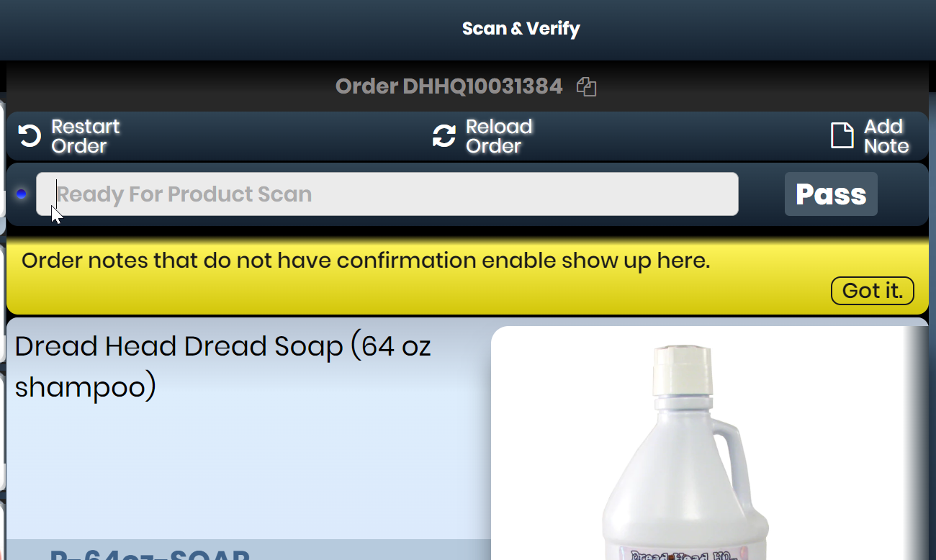Click the Reload Order refresh arrows icon
The height and width of the screenshot is (560, 936).
(x=444, y=136)
